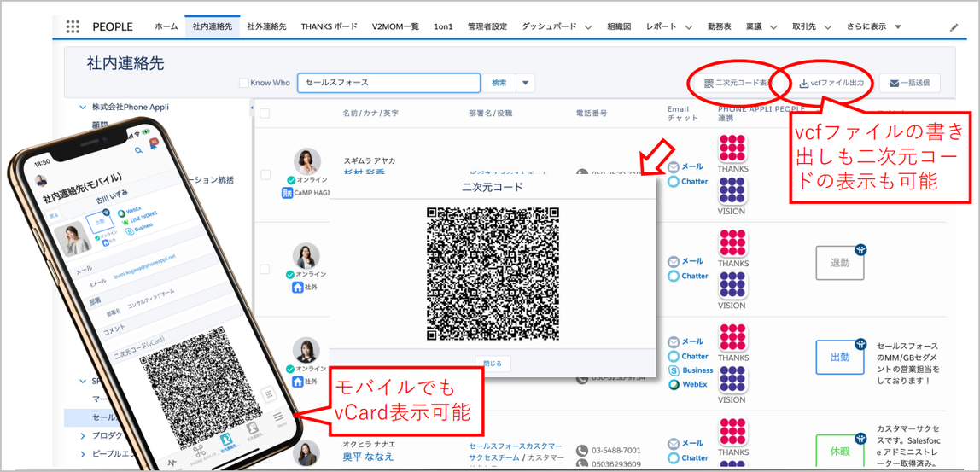Click the search field containing セールスフォース
This screenshot has width=980, height=472.
388,83
